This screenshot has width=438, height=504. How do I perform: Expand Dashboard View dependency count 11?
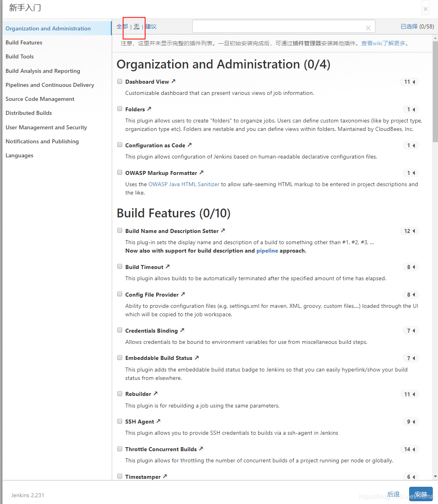410,82
